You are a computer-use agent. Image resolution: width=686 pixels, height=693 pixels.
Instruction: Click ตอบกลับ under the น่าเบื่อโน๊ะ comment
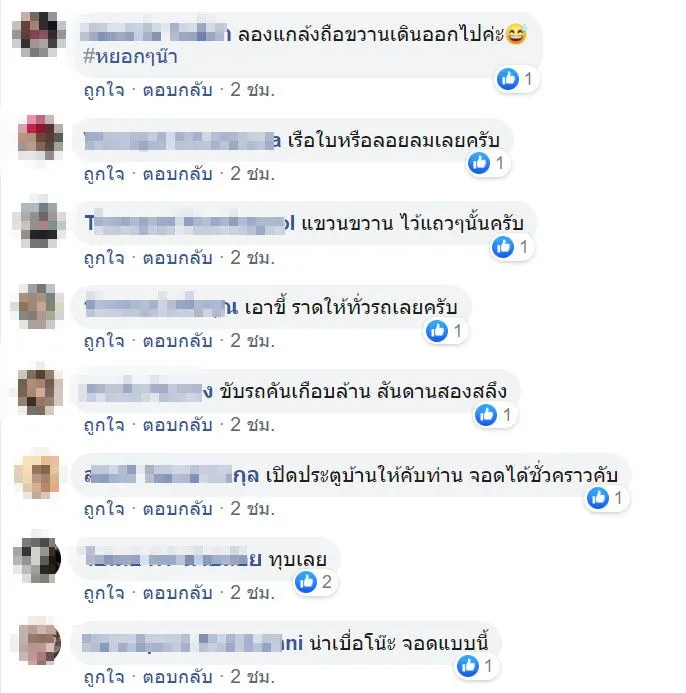click(x=178, y=677)
